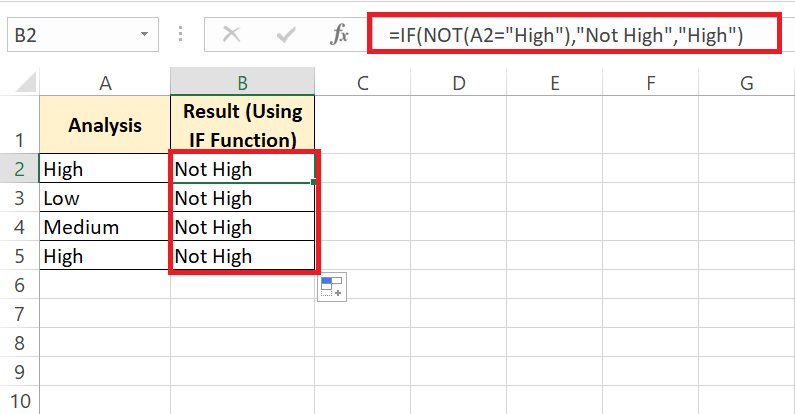795x414 pixels.
Task: Click the Select All corner triangle
Action: point(26,82)
